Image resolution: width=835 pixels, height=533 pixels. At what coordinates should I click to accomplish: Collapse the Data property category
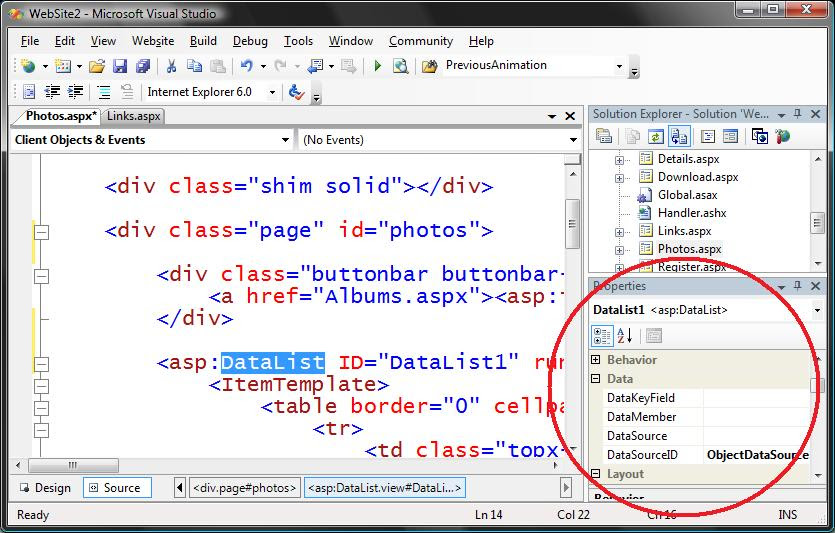(x=596, y=379)
